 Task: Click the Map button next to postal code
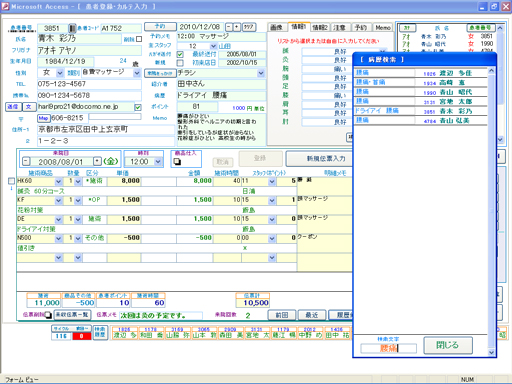43,118
